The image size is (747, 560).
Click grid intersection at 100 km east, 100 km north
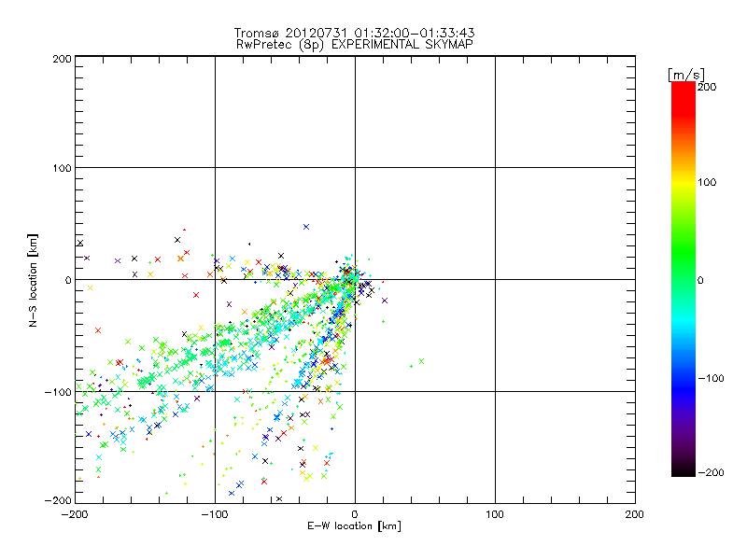point(495,168)
